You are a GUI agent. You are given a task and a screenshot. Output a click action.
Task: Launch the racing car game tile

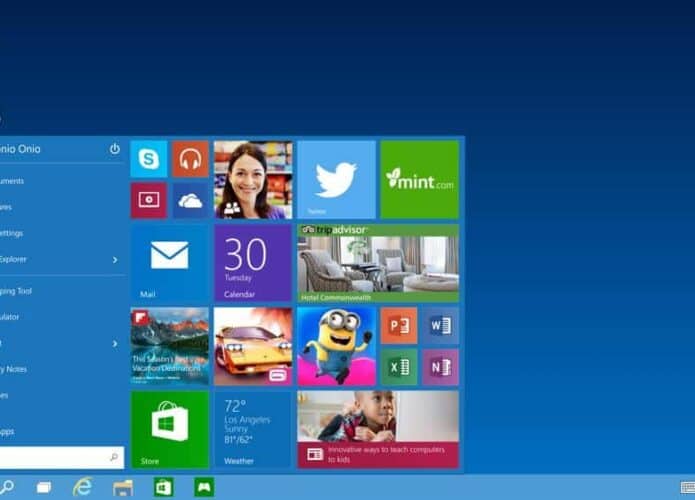pos(253,346)
